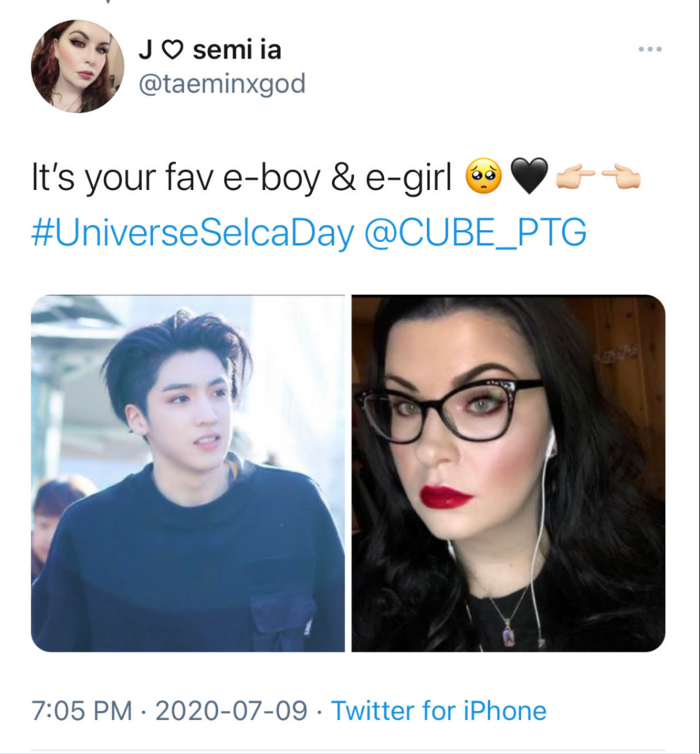
Task: Click the purple pendant necklace in right photo
Action: [x=508, y=634]
